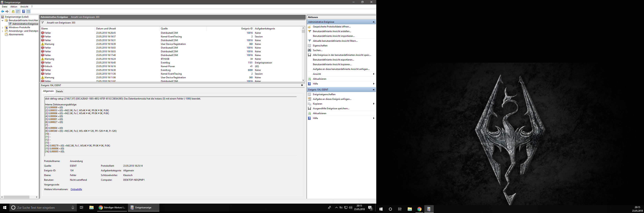Select Benutzerdefinierte Ansicht erstellen filter icon

click(x=310, y=31)
